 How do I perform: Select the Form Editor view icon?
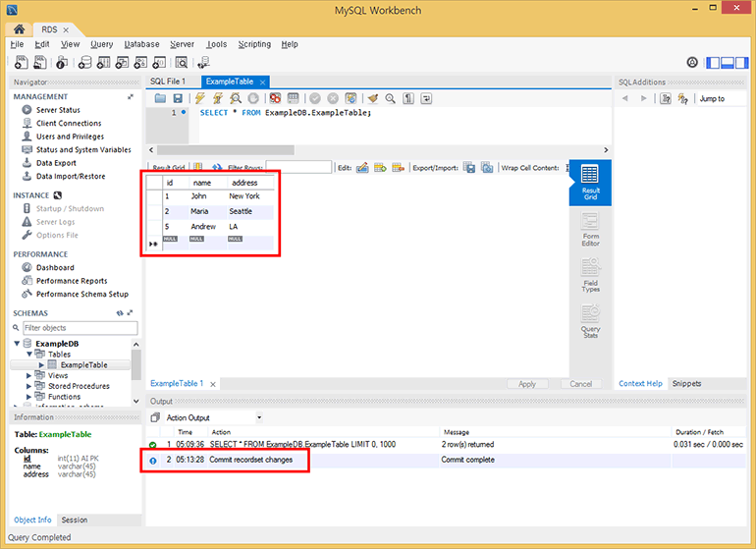(590, 229)
